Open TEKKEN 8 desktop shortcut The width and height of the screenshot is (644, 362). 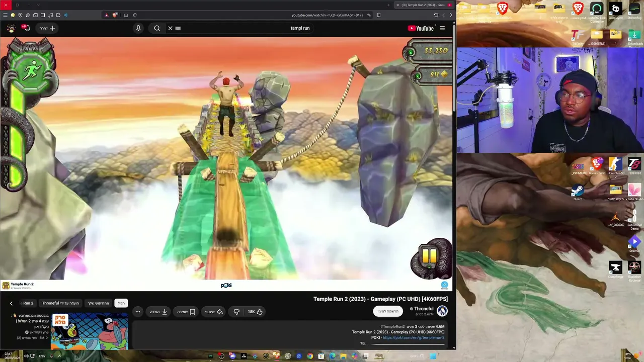(634, 166)
